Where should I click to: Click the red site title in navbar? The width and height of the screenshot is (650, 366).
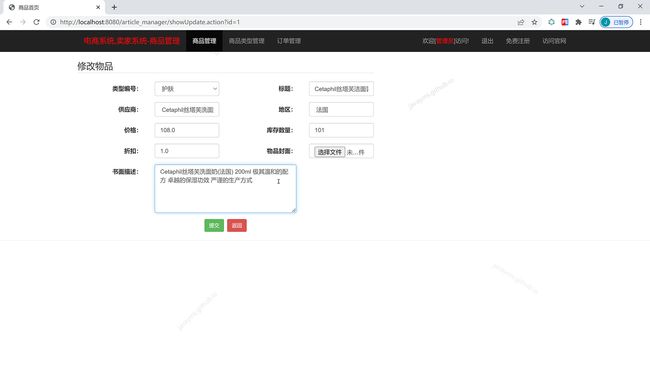[x=131, y=41]
